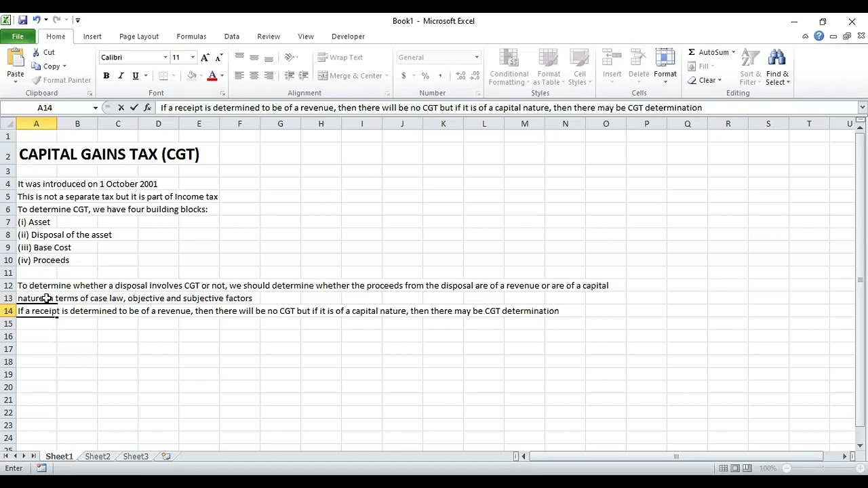The width and height of the screenshot is (868, 488).
Task: Cancel the formula bar entry with X
Action: point(121,108)
